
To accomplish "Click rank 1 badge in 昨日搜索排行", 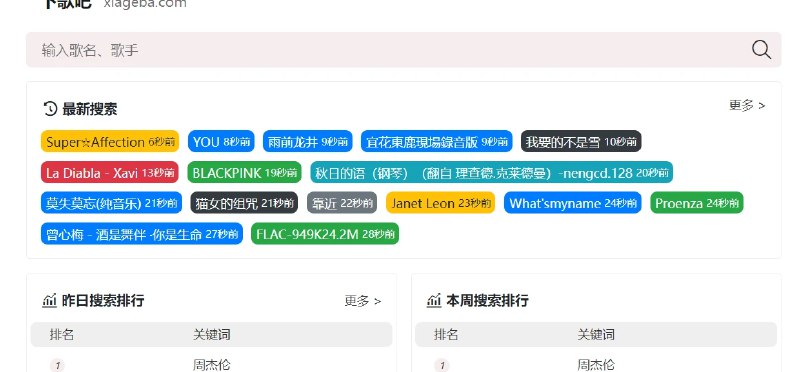I will (x=57, y=365).
